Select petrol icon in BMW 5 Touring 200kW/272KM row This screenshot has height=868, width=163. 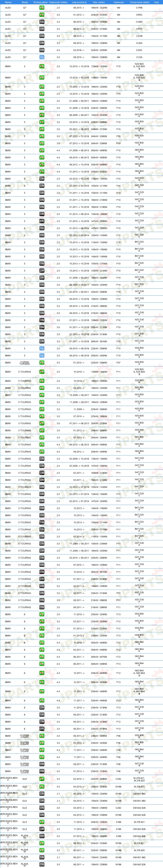point(42,423)
